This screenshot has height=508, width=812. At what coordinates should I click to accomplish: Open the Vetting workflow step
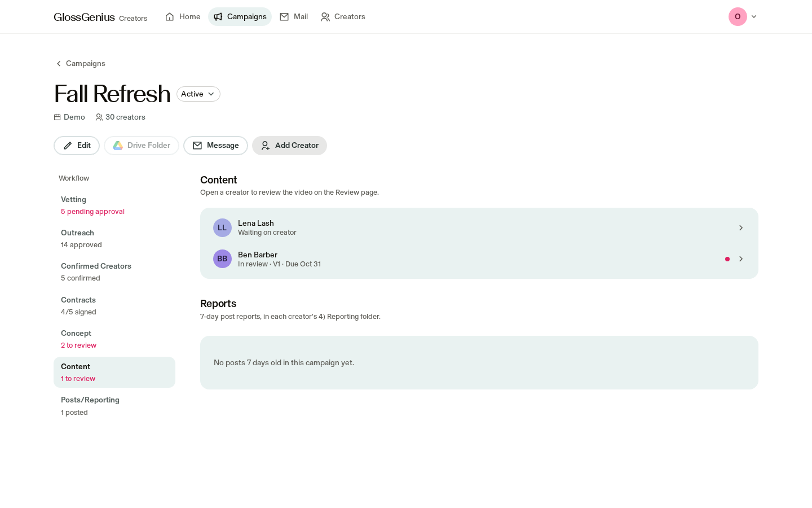point(114,205)
